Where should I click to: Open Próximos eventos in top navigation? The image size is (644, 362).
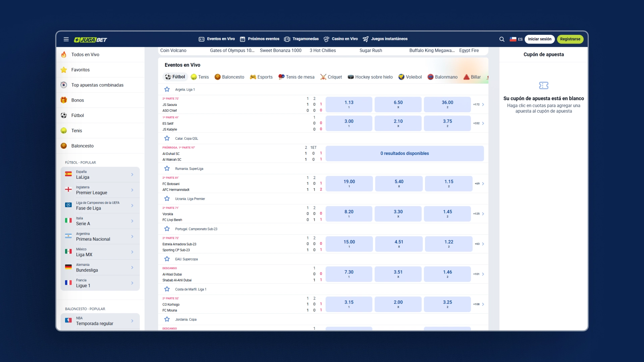(260, 39)
